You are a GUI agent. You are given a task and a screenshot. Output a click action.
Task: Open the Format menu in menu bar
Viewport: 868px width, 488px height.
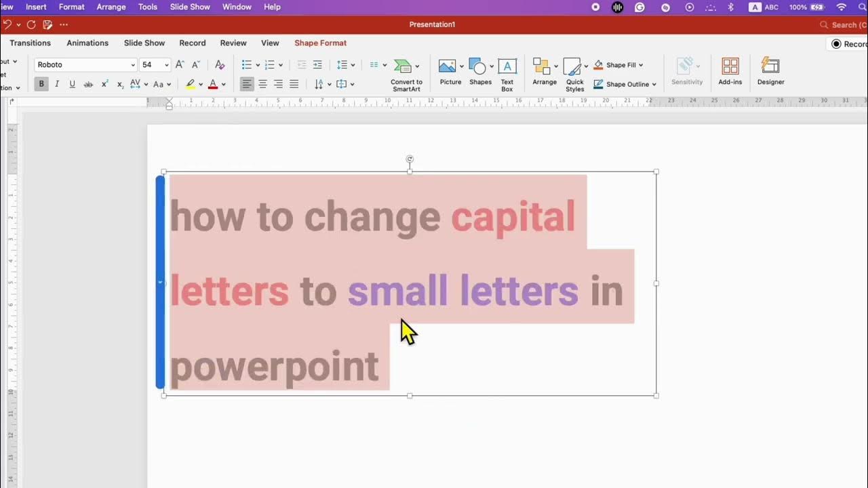pyautogui.click(x=72, y=7)
